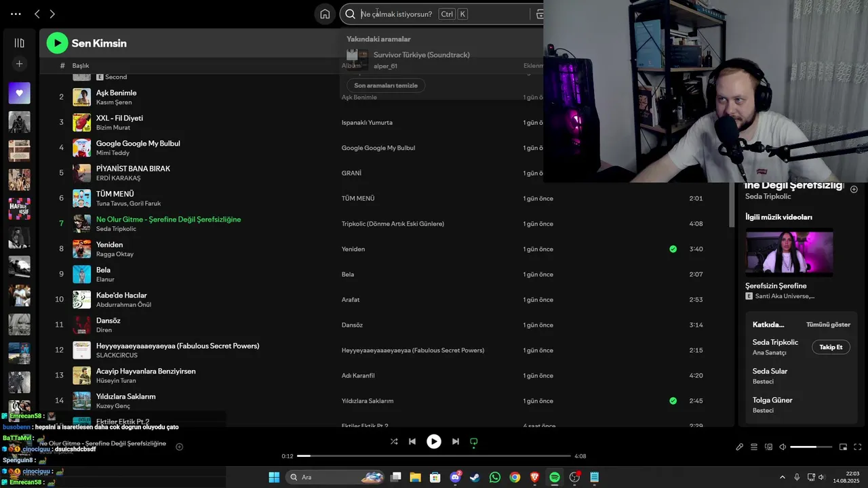Toggle the green repeat button

pos(474,441)
